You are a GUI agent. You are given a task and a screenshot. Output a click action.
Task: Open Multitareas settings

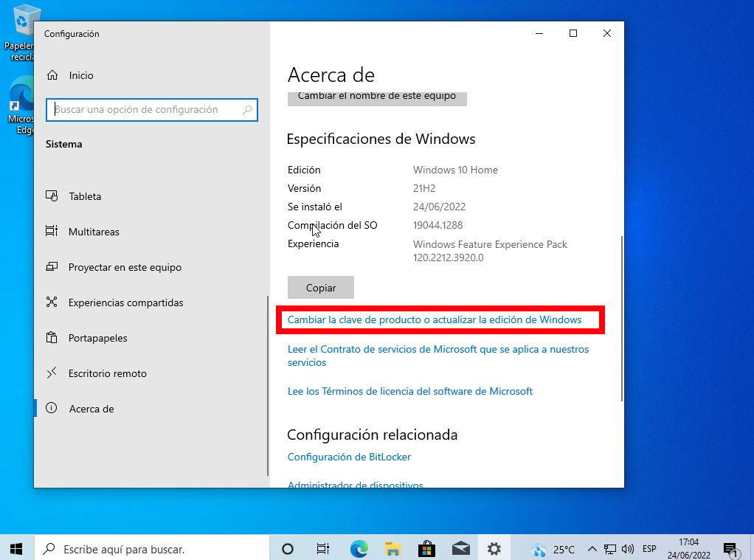pyautogui.click(x=94, y=232)
